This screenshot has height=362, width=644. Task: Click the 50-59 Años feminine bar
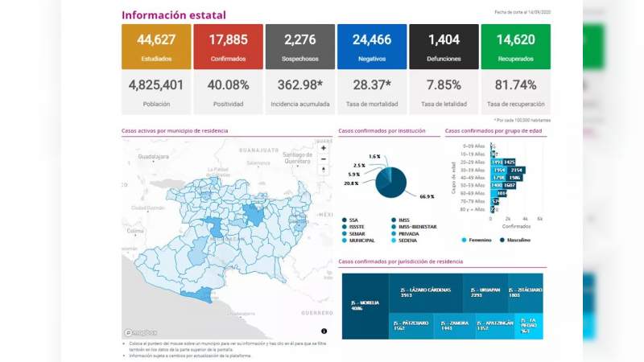click(x=497, y=186)
